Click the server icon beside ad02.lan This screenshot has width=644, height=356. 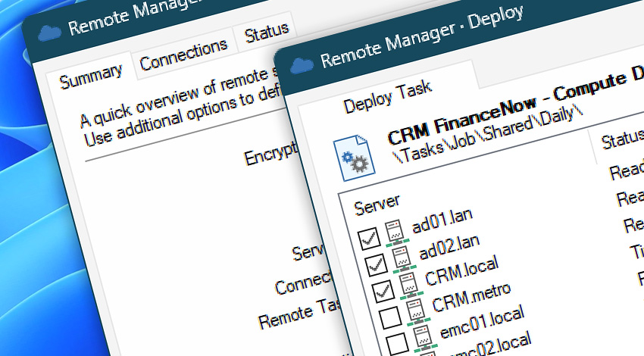pyautogui.click(x=404, y=259)
